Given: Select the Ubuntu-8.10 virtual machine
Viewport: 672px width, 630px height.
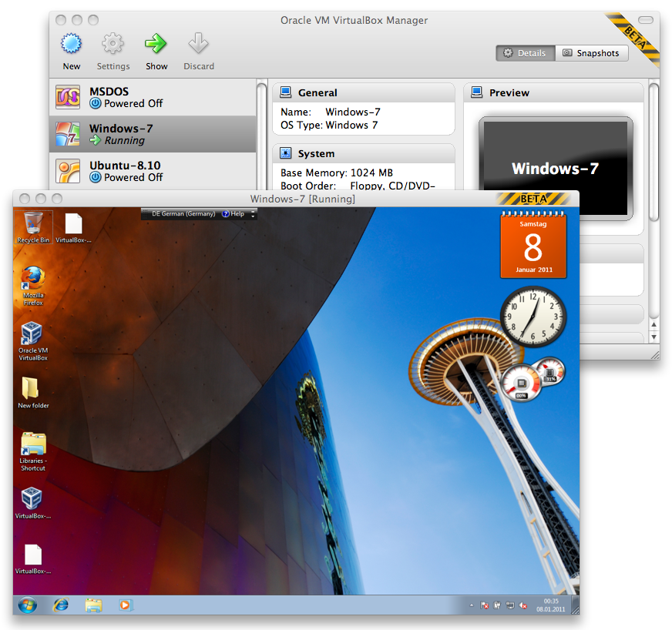Looking at the screenshot, I should click(153, 171).
